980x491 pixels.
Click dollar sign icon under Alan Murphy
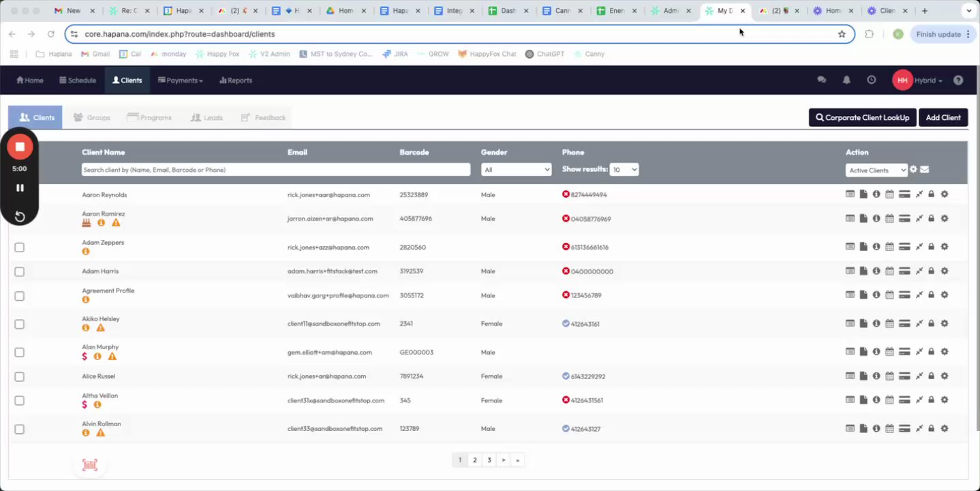pos(85,356)
